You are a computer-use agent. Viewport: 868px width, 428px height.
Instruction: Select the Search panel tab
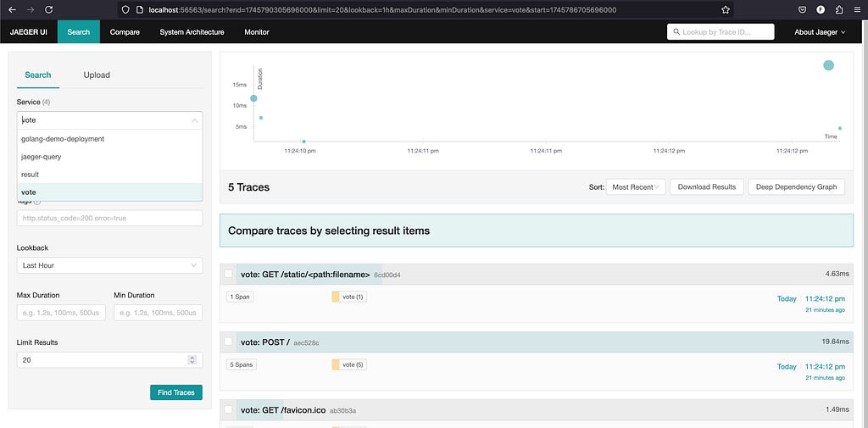[37, 75]
